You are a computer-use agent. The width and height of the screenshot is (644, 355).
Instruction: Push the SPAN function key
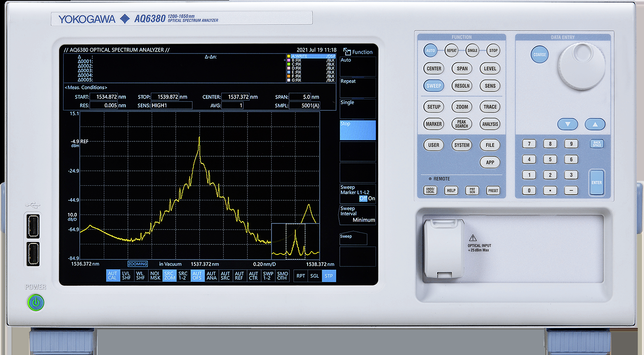pos(462,69)
